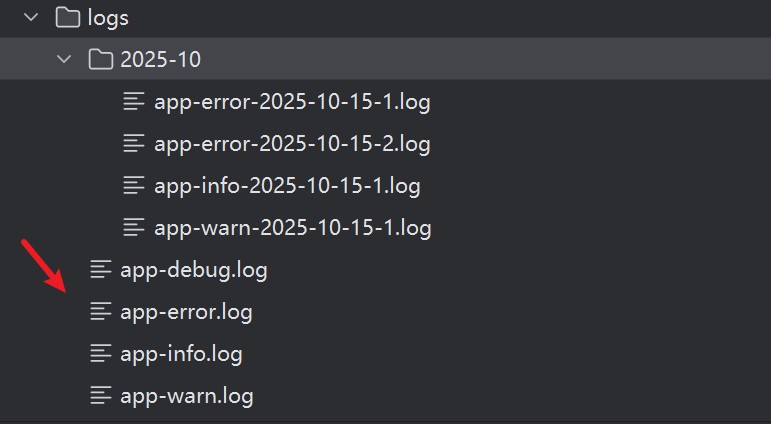This screenshot has height=424, width=771.
Task: Collapse the logs folder chevron
Action: pyautogui.click(x=30, y=17)
